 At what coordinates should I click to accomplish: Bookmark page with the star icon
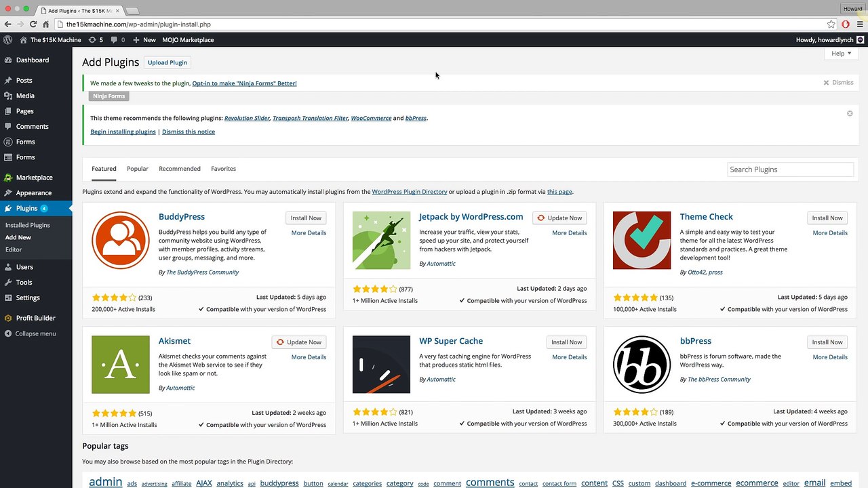point(831,24)
